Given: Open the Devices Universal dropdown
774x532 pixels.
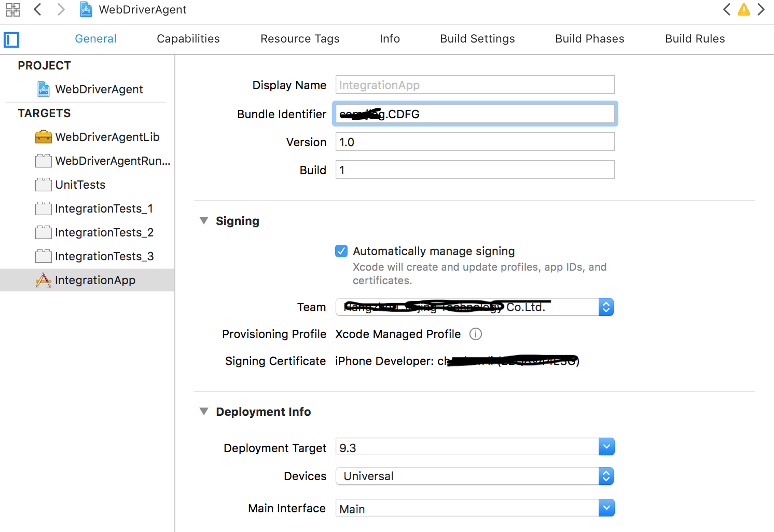Looking at the screenshot, I should click(x=475, y=476).
